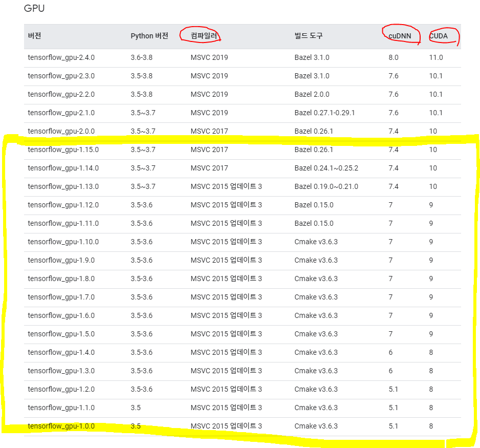Select the tensorflow_gpu-2.0.0 version cell
This screenshot has height=448, width=480.
(61, 131)
